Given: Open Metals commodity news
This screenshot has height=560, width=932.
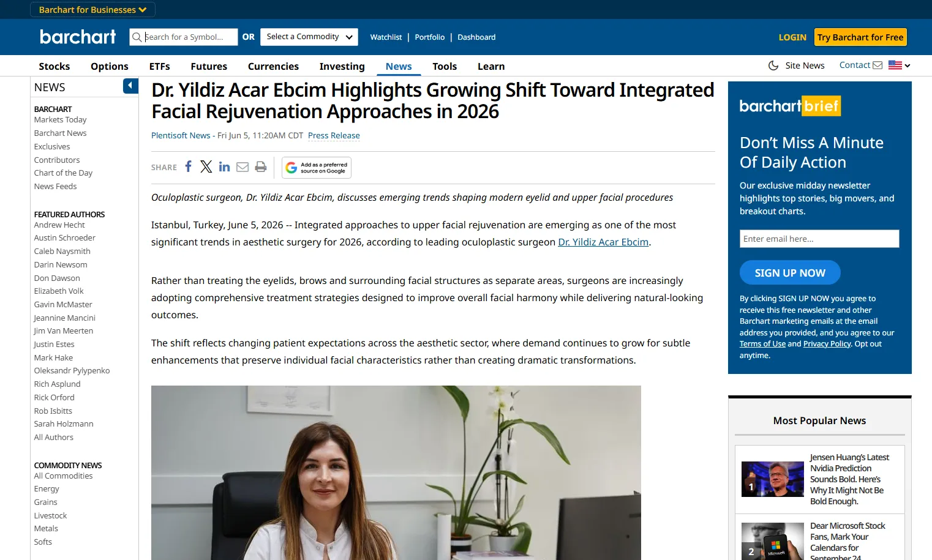Looking at the screenshot, I should coord(46,529).
